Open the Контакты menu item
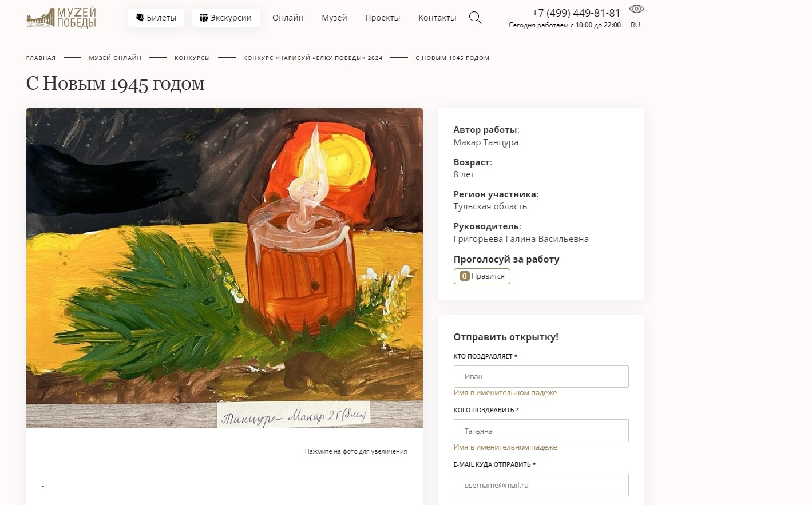 pyautogui.click(x=437, y=18)
